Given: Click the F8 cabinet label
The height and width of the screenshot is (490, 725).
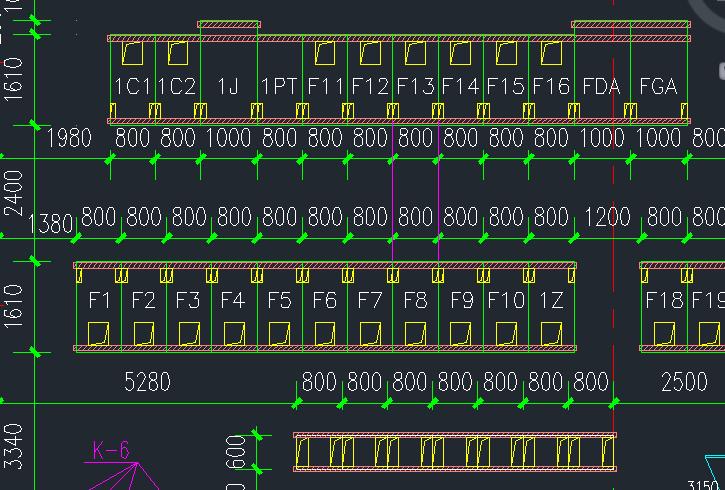Looking at the screenshot, I should pyautogui.click(x=414, y=300).
